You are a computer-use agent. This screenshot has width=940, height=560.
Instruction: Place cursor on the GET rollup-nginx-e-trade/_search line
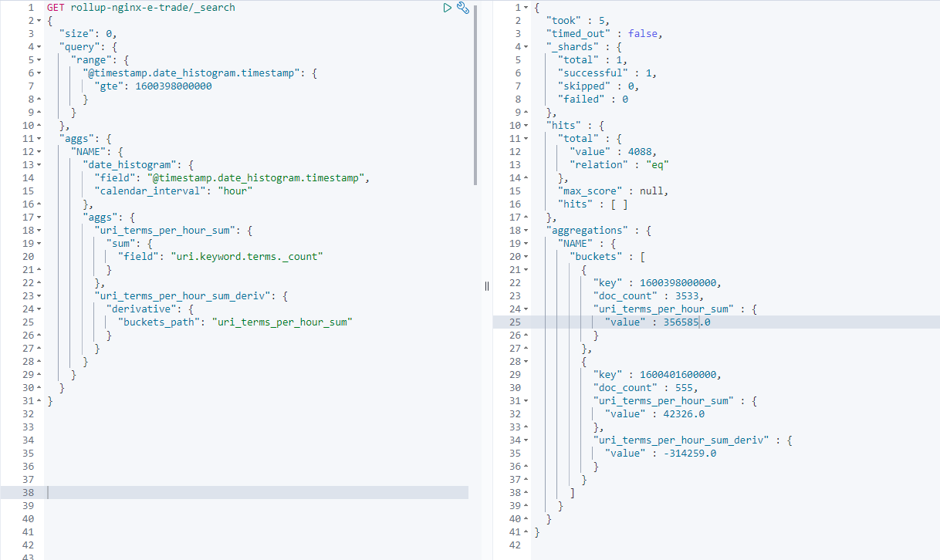[140, 8]
